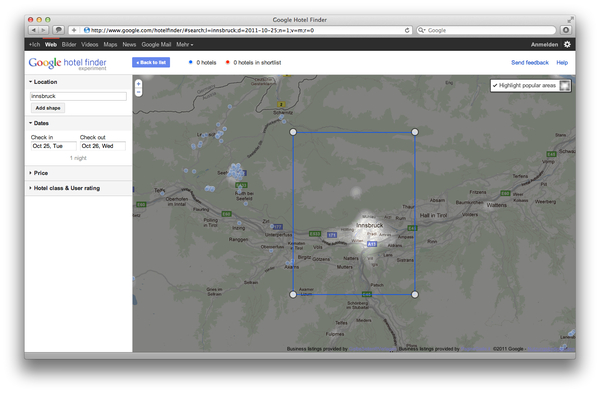The height and width of the screenshot is (393, 600).
Task: Click the Add shape button
Action: point(48,108)
